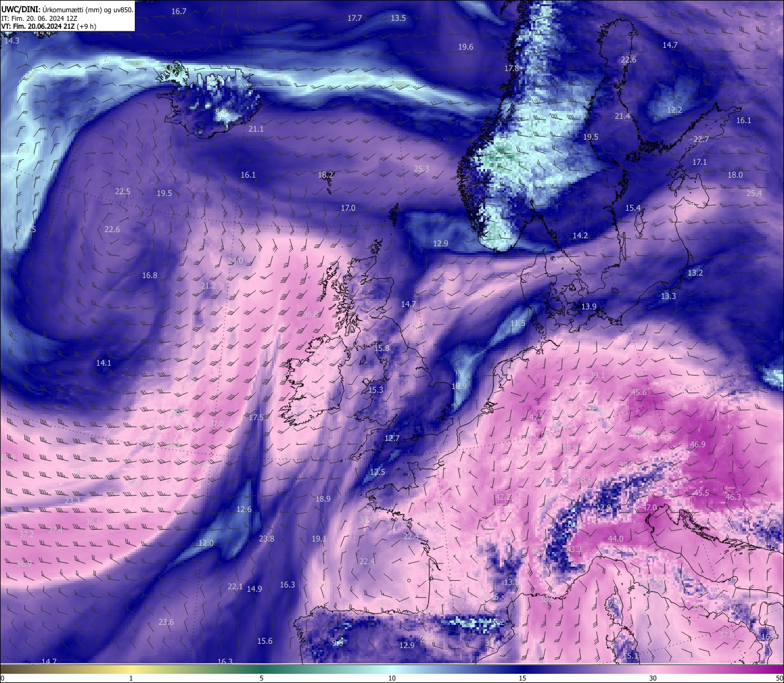Click the 13.5 value label
Image resolution: width=784 pixels, height=683 pixels.
[398, 18]
